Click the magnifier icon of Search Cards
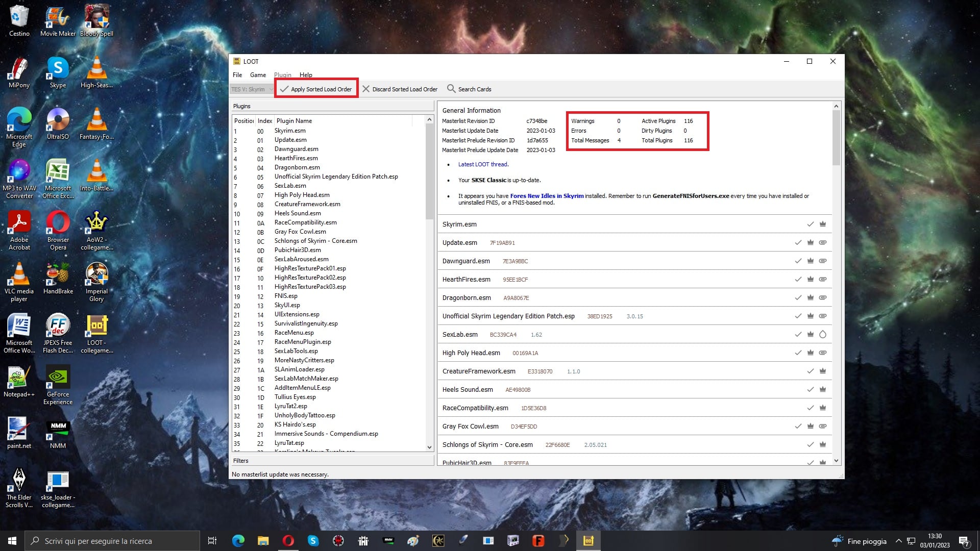 451,88
